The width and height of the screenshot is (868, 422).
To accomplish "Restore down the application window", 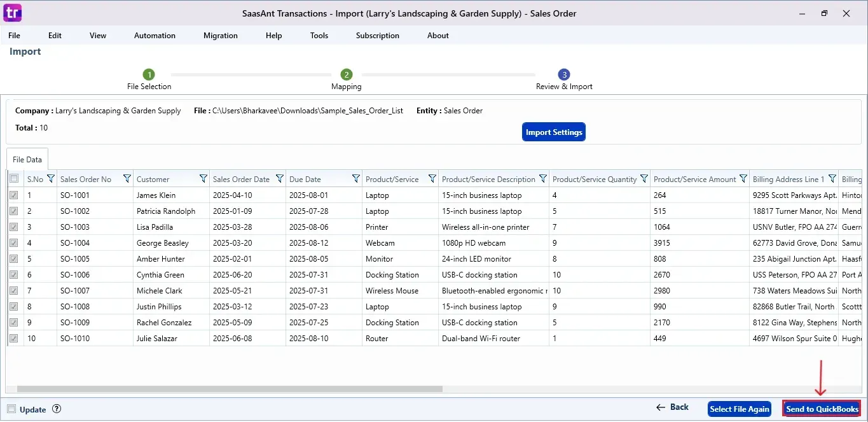I will (x=824, y=13).
